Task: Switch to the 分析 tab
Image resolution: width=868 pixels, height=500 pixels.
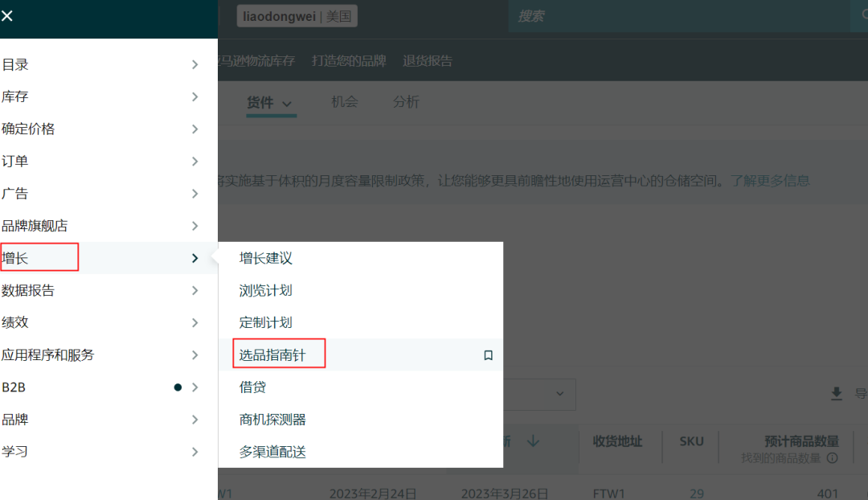Action: 406,102
